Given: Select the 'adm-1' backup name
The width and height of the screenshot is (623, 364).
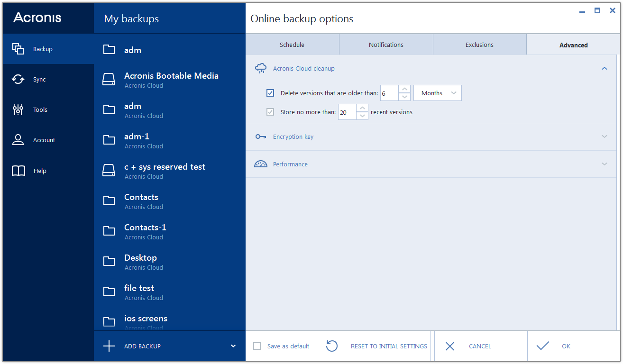Looking at the screenshot, I should click(137, 136).
